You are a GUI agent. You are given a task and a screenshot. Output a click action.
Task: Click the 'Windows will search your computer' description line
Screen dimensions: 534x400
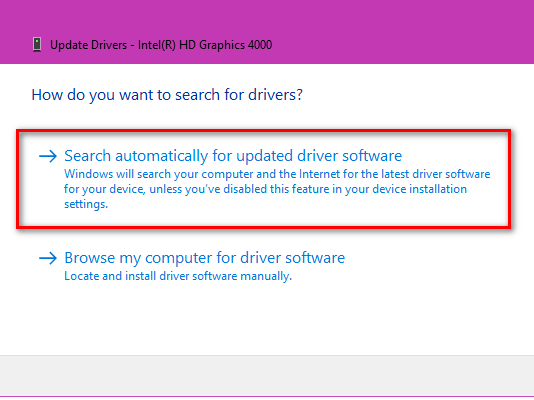coord(277,174)
